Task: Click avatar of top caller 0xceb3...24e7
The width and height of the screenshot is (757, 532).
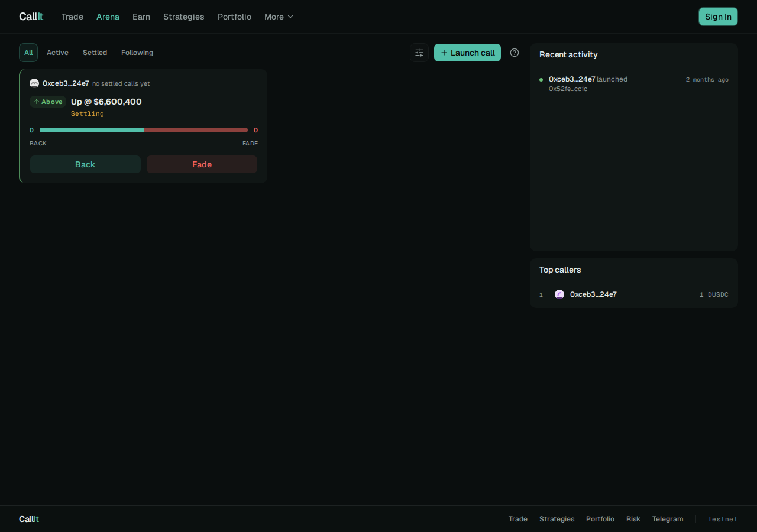Action: click(x=559, y=294)
